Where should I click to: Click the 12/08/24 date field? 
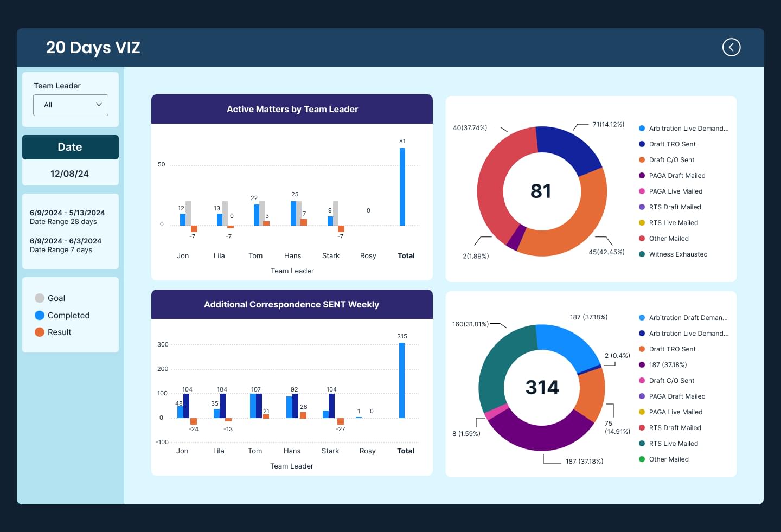71,174
